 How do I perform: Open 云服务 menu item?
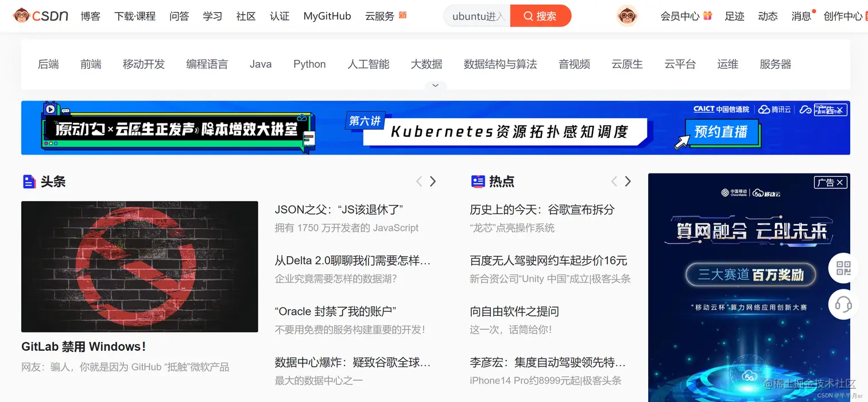(379, 16)
